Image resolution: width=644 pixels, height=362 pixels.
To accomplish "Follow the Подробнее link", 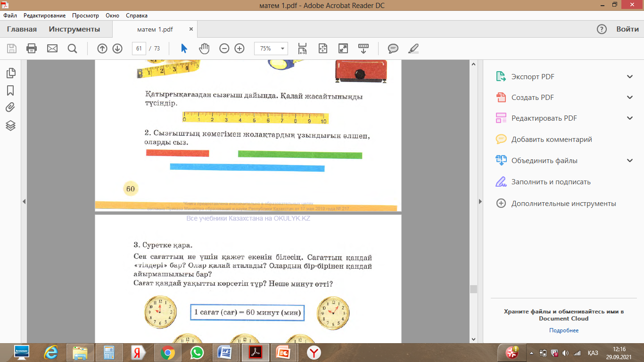I will 564,330.
